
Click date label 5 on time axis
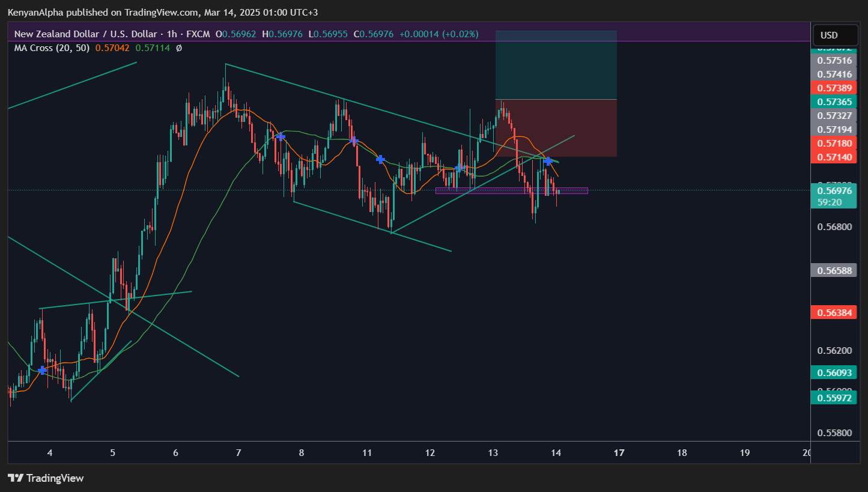tap(112, 452)
